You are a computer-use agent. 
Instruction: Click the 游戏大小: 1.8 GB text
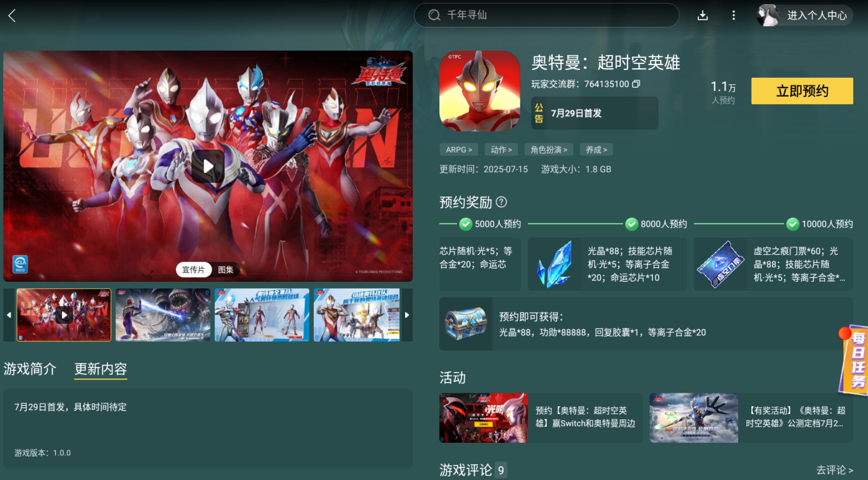(576, 169)
